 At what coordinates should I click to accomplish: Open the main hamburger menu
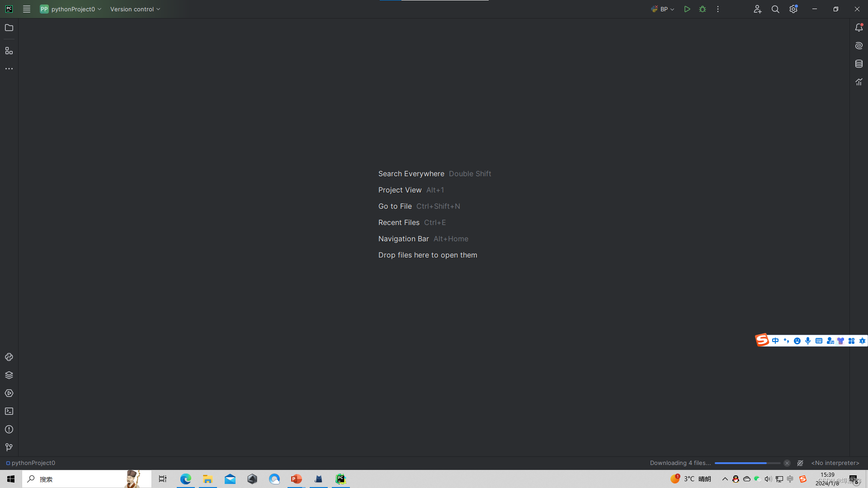pos(27,9)
